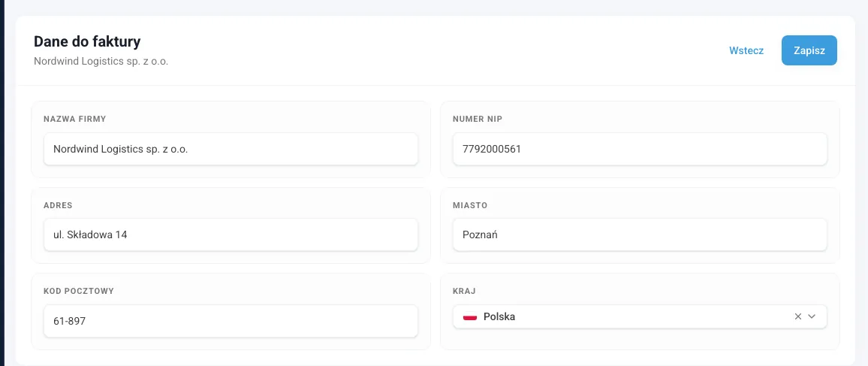
Task: Click the Dane do faktury heading
Action: pos(87,41)
